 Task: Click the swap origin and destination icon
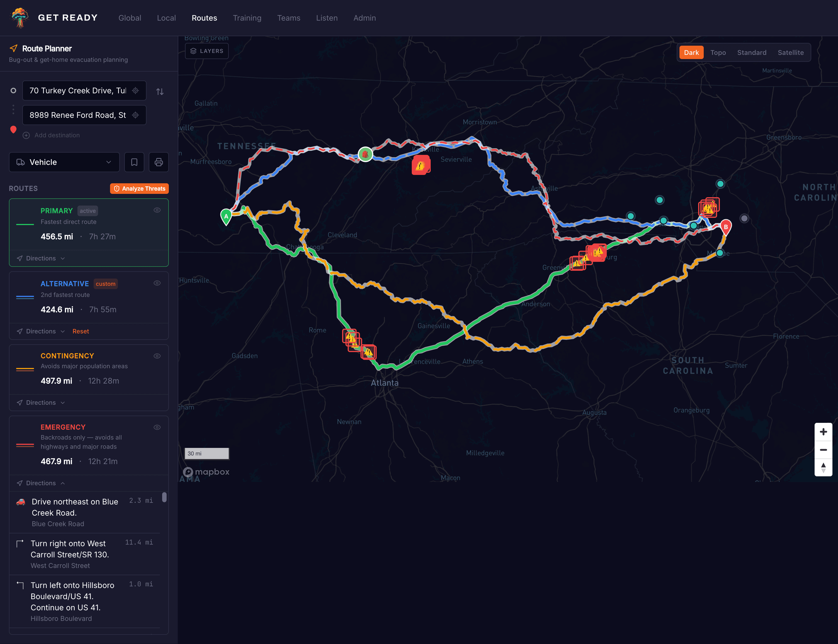coord(160,91)
